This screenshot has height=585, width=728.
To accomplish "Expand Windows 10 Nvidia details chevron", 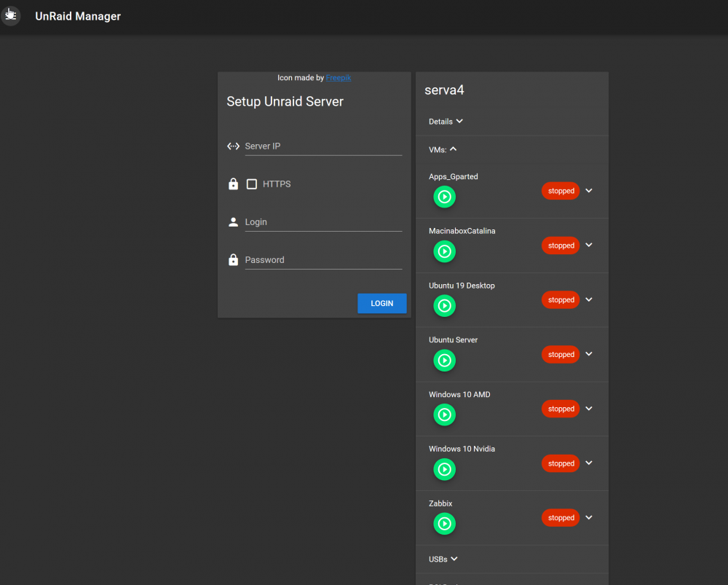I will (x=589, y=463).
